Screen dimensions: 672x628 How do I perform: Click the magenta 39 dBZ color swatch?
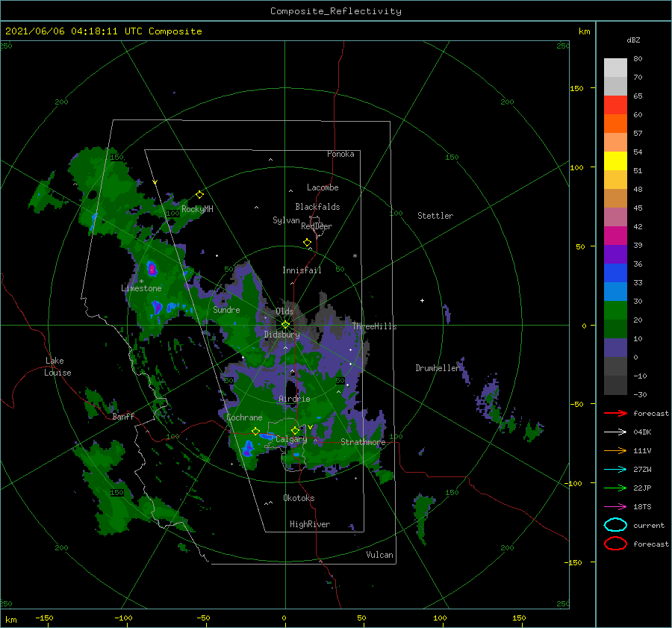point(615,236)
